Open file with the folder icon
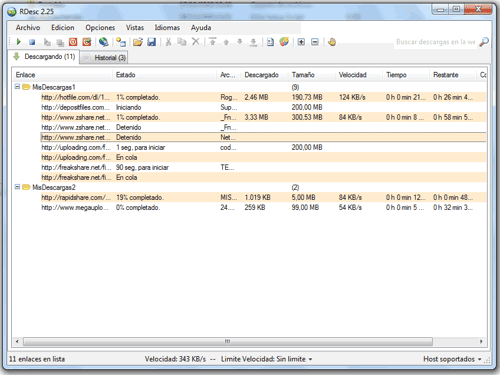The image size is (500, 375). tap(138, 42)
